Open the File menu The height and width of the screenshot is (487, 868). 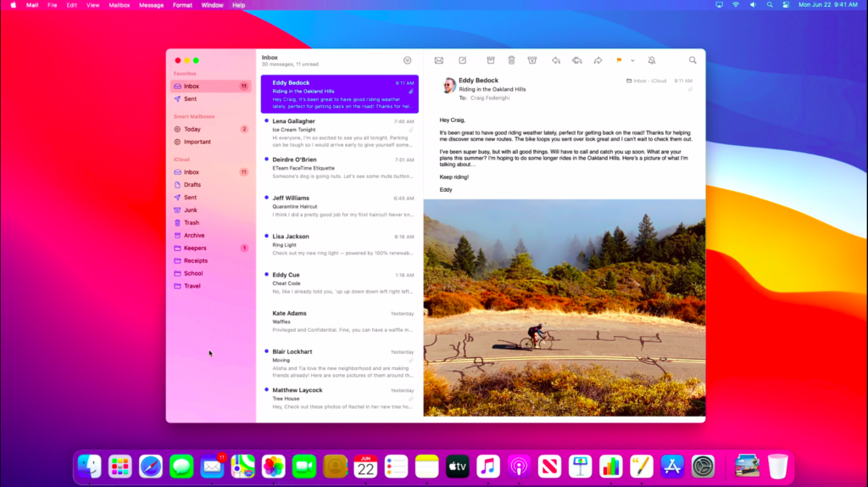52,5
